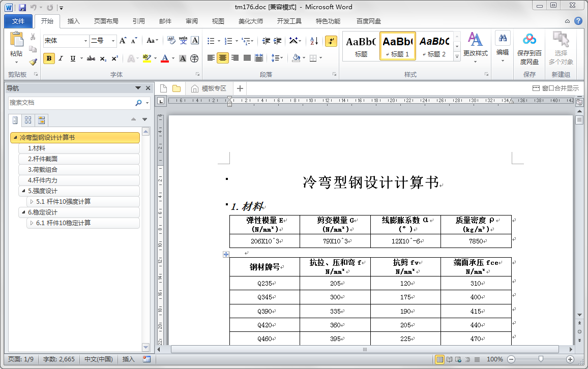The width and height of the screenshot is (588, 369).
Task: Toggle show paragraph marks button
Action: tap(331, 41)
